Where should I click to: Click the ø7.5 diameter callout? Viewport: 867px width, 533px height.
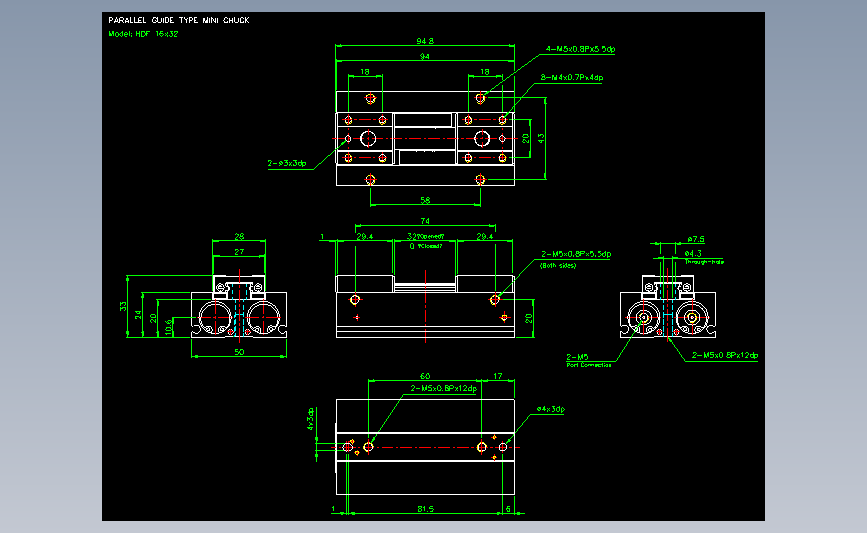pyautogui.click(x=696, y=239)
